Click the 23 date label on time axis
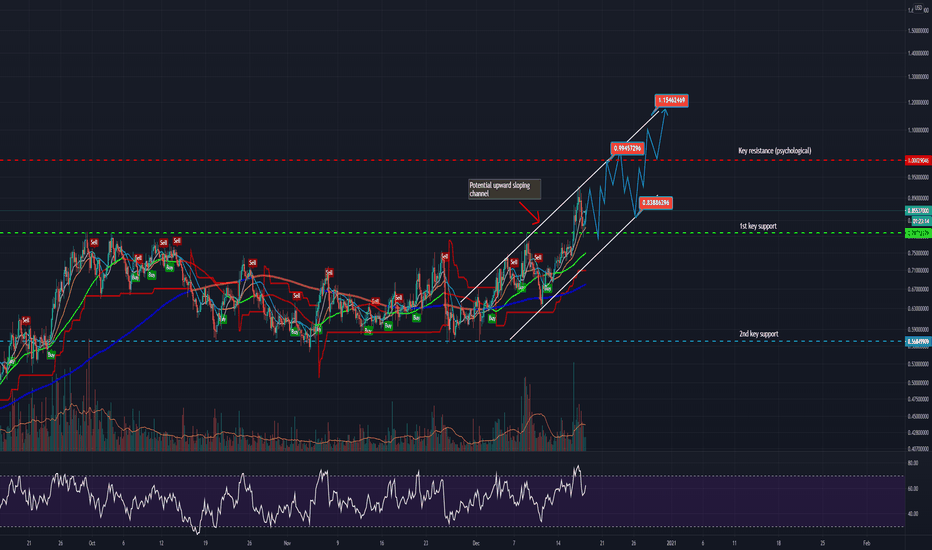 pos(426,543)
